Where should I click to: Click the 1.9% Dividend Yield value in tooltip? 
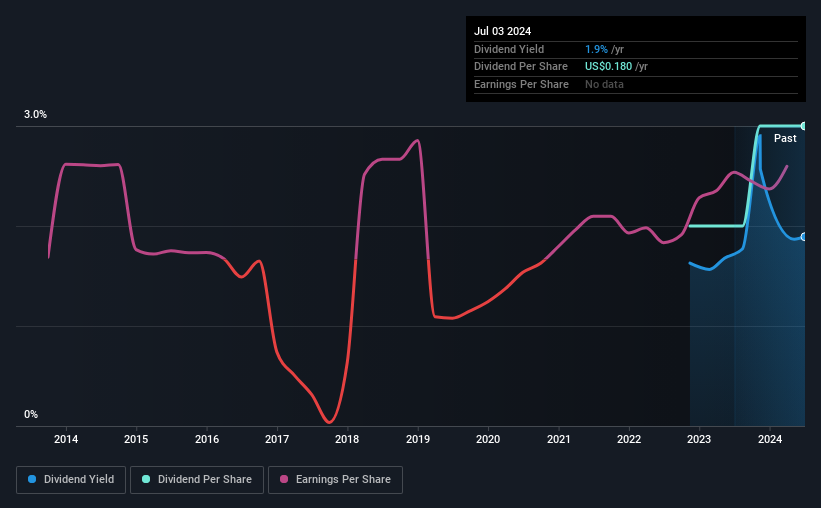(596, 49)
